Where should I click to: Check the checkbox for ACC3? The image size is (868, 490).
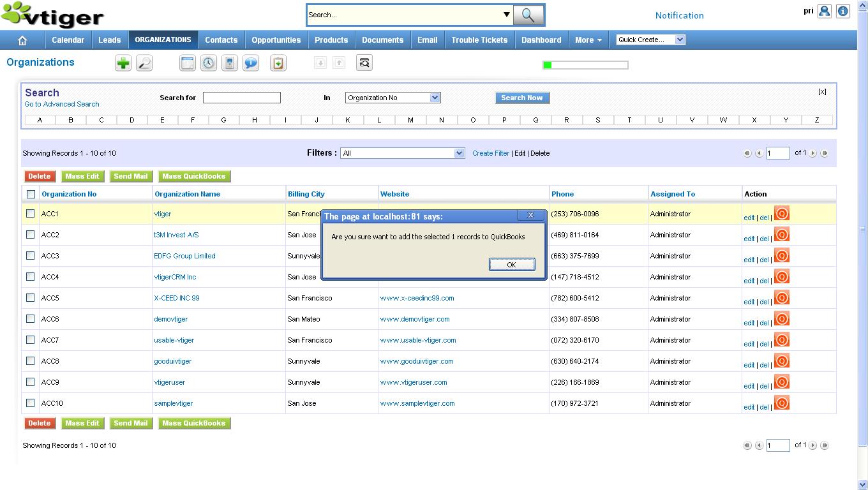30,256
